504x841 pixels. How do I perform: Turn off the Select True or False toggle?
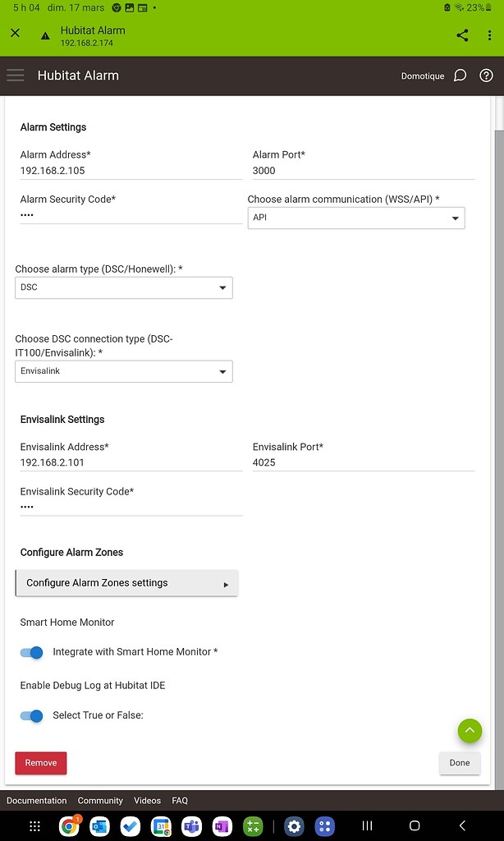[31, 716]
